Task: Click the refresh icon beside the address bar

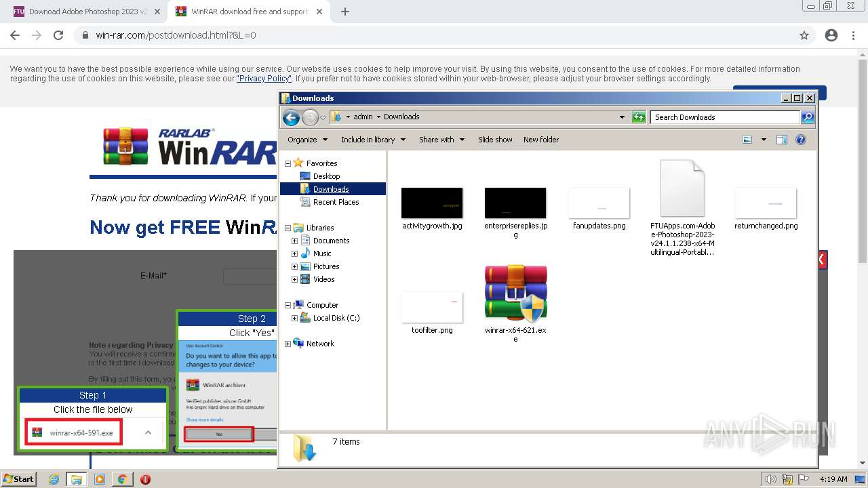Action: 638,117
